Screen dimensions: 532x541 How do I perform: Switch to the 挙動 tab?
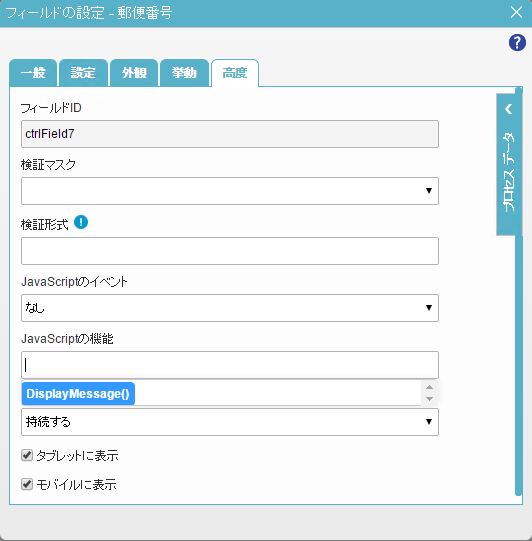coord(184,73)
